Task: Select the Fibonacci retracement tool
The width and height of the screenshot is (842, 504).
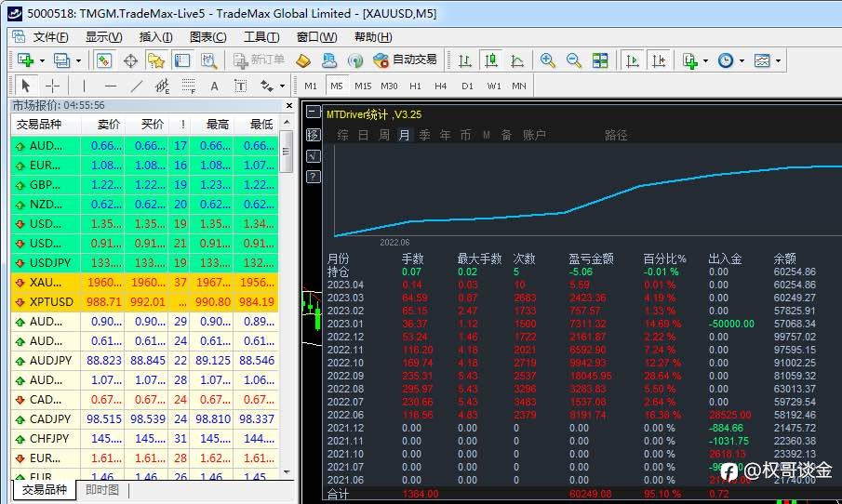Action: coord(189,86)
